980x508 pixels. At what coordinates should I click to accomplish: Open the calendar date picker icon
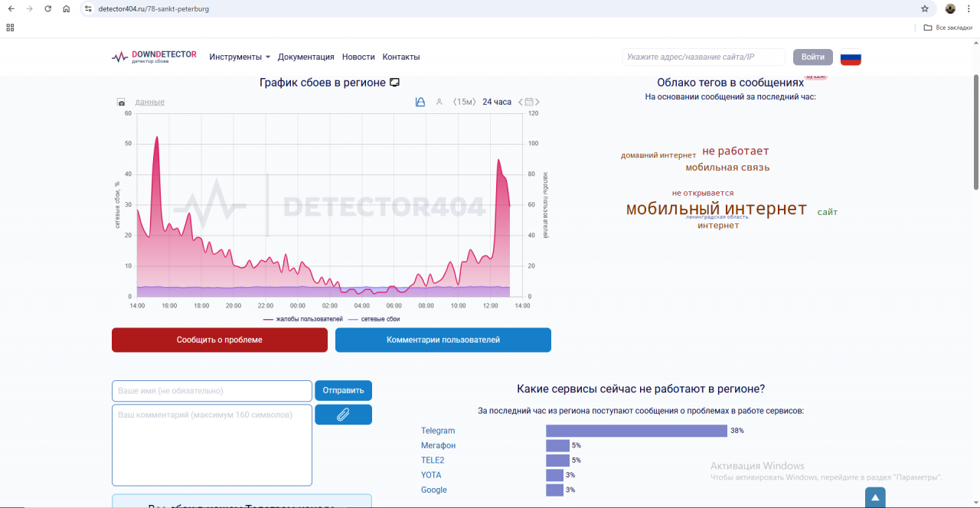coord(529,102)
